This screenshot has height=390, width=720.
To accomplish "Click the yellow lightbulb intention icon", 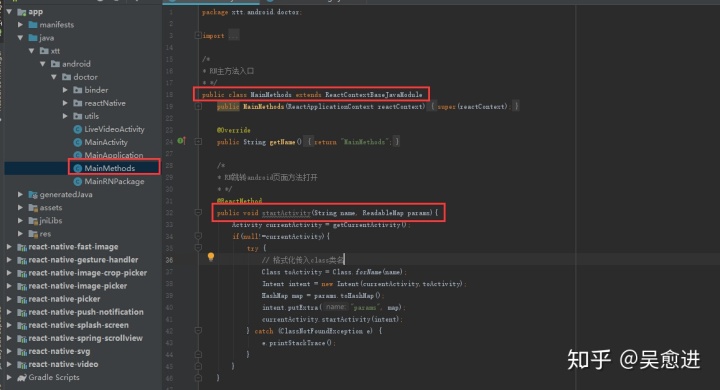I will (x=211, y=257).
